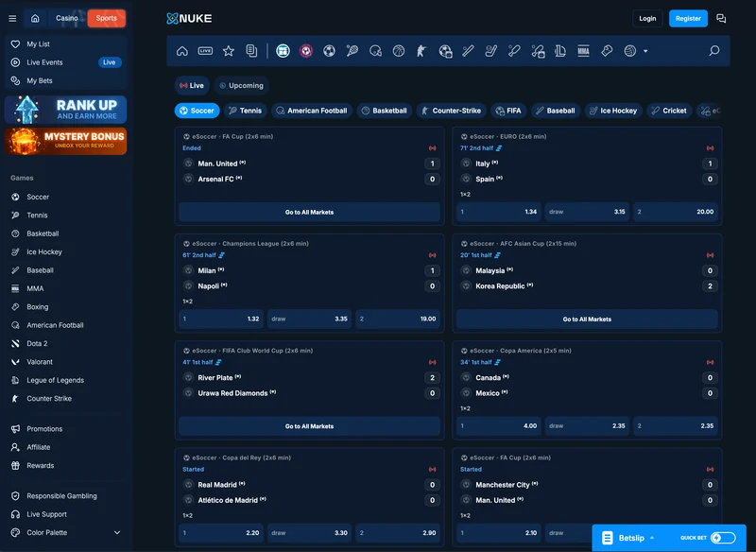Click the favorites star icon in toolbar
This screenshot has height=552, width=756.
229,51
